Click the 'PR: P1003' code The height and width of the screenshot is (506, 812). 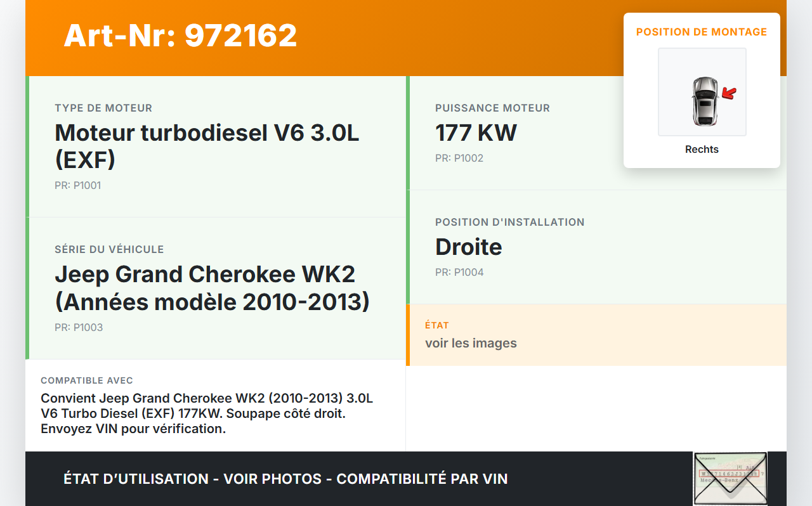[79, 328]
